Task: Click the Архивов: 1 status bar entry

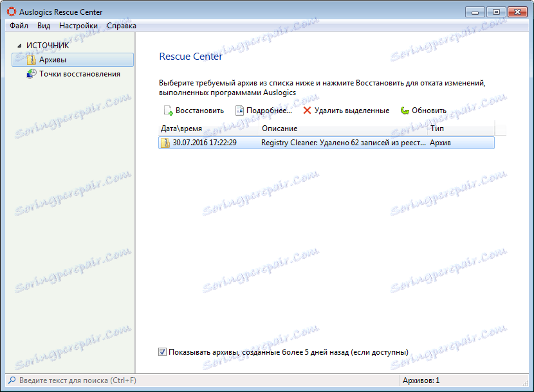Action: tap(421, 380)
